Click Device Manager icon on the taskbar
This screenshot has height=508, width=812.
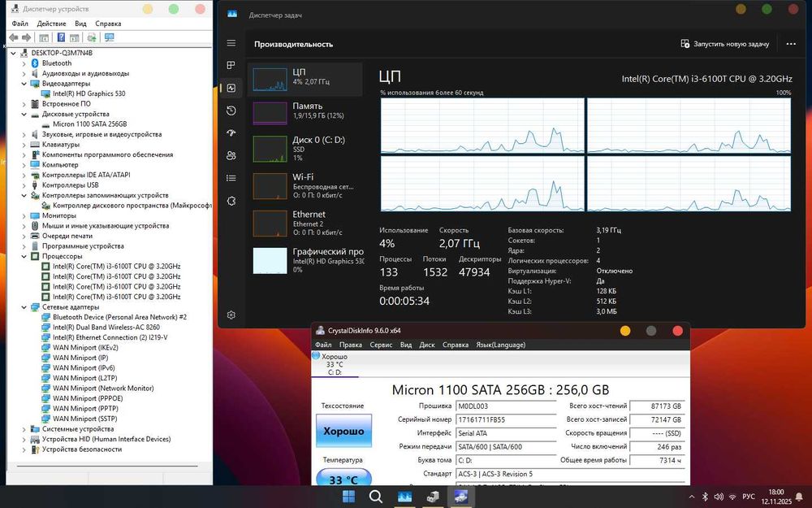click(433, 497)
